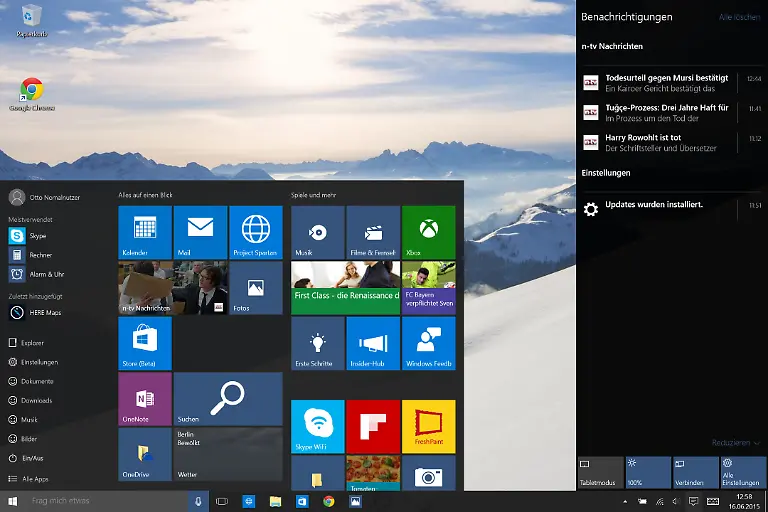This screenshot has height=512, width=768.
Task: Open Skype from most used list
Action: (x=27, y=236)
